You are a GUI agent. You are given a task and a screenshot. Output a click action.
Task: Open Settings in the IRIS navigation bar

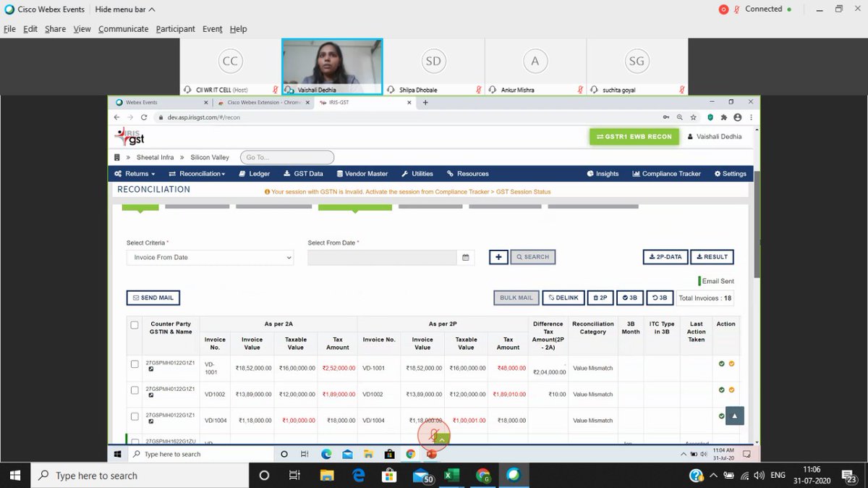click(x=730, y=174)
